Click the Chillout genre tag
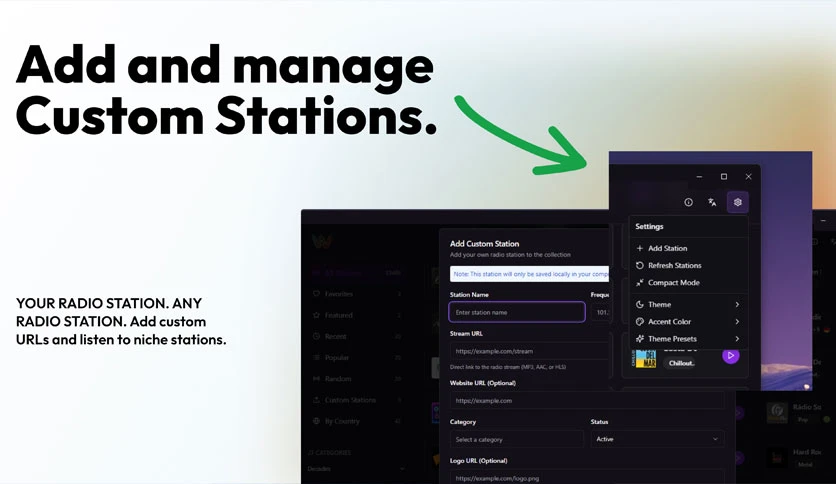 pyautogui.click(x=681, y=363)
